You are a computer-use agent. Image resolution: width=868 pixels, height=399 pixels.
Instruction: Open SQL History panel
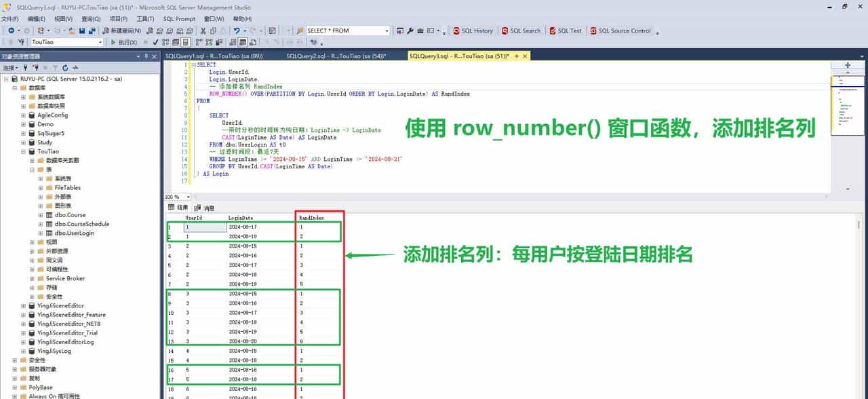(x=475, y=31)
